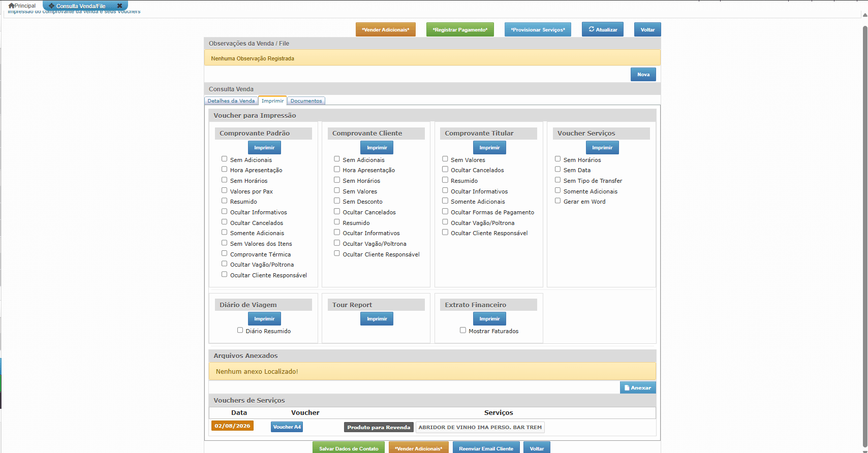Click the Anexar file attach button
The image size is (868, 453).
tap(638, 387)
